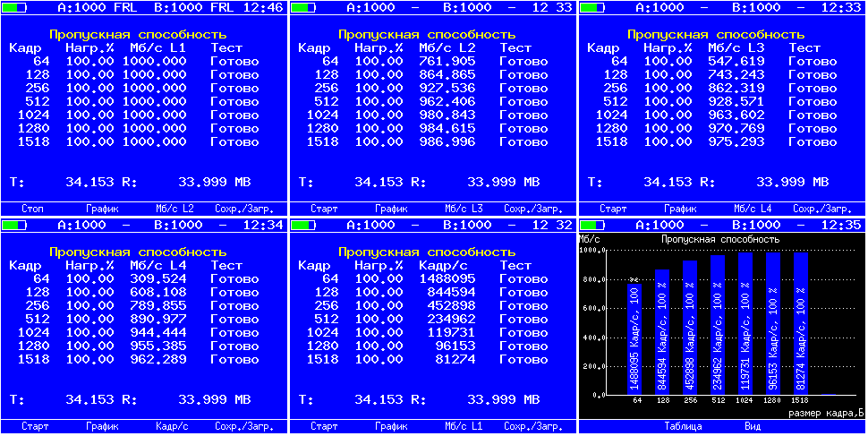
Task: Click the frame rate 1488095 in the table
Action: tap(447, 279)
